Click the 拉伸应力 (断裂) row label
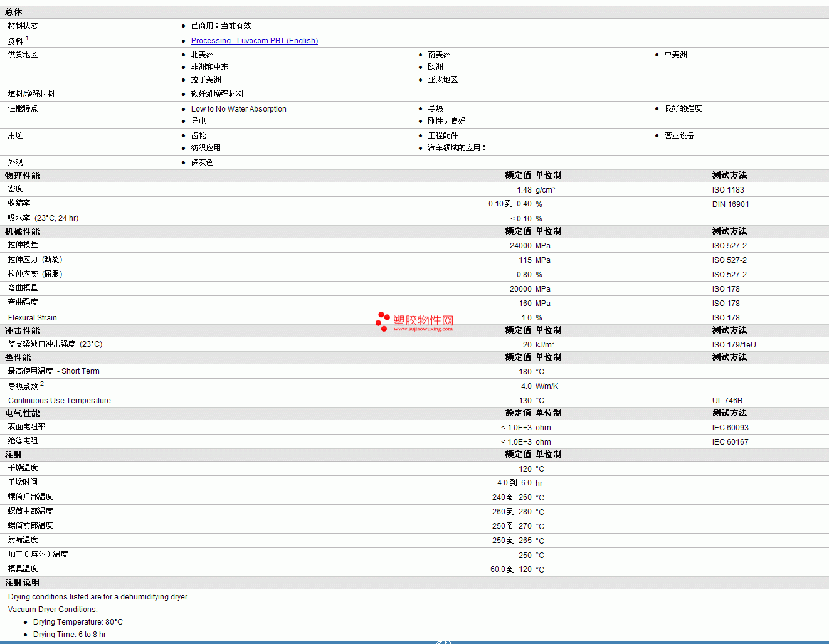829x644 pixels. 35,260
